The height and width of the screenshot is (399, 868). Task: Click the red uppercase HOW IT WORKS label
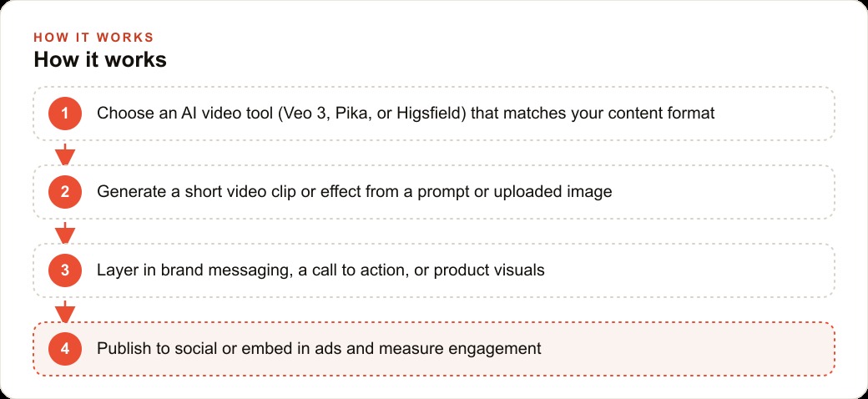coord(93,38)
